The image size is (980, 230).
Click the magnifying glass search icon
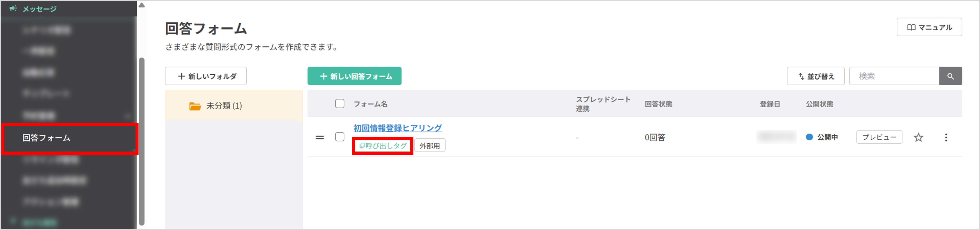[951, 76]
